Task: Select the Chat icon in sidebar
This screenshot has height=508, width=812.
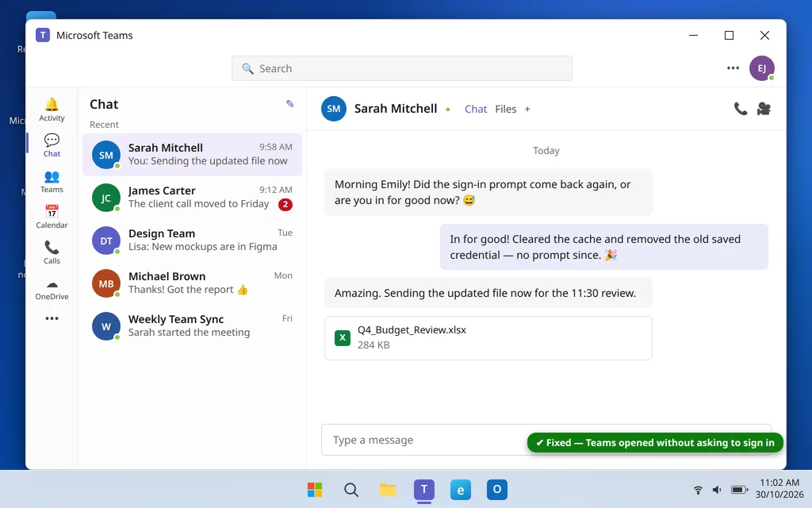Action: 52,145
